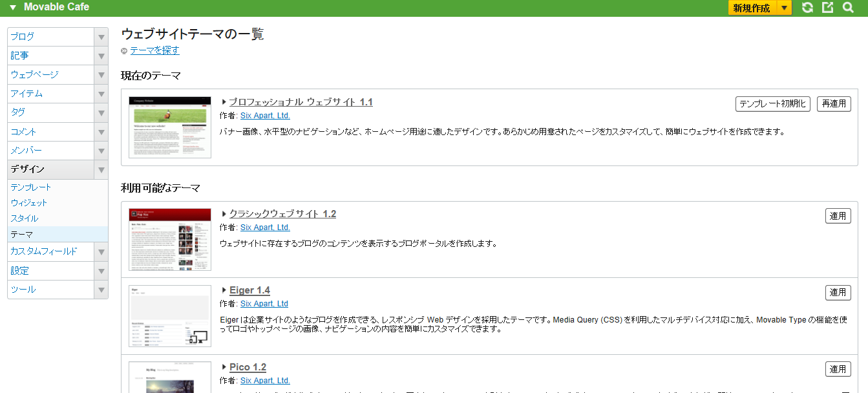Apply the Pico 1.2 theme
This screenshot has height=393, width=868.
[x=838, y=369]
